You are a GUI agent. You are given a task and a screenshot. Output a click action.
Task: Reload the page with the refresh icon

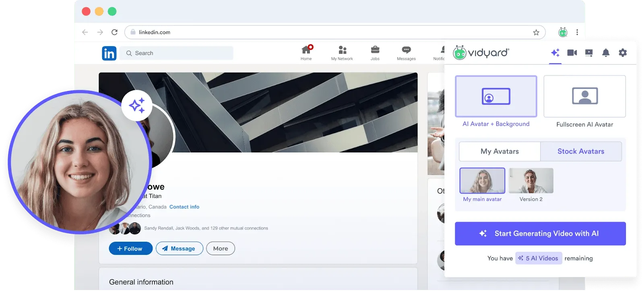pyautogui.click(x=115, y=32)
